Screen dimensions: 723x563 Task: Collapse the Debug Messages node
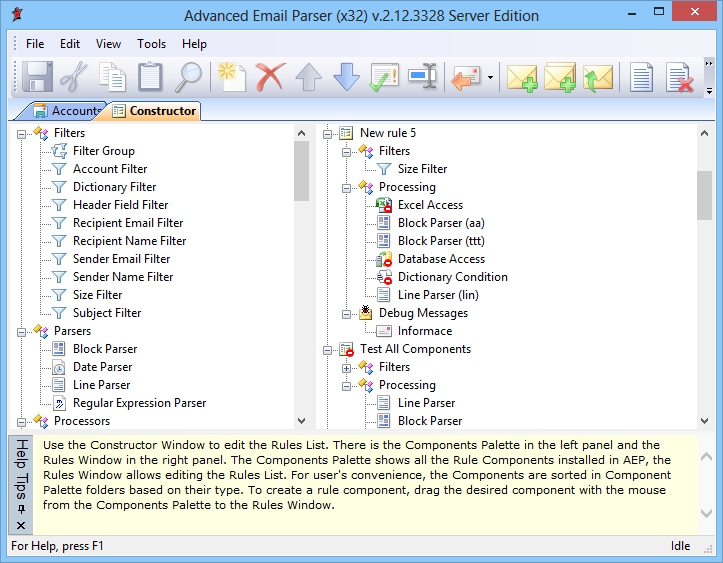[346, 314]
